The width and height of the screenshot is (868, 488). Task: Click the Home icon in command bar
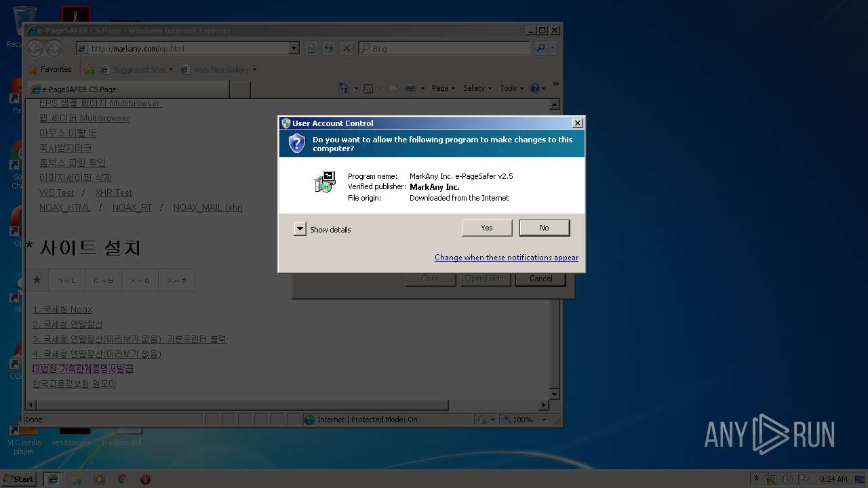pos(343,88)
